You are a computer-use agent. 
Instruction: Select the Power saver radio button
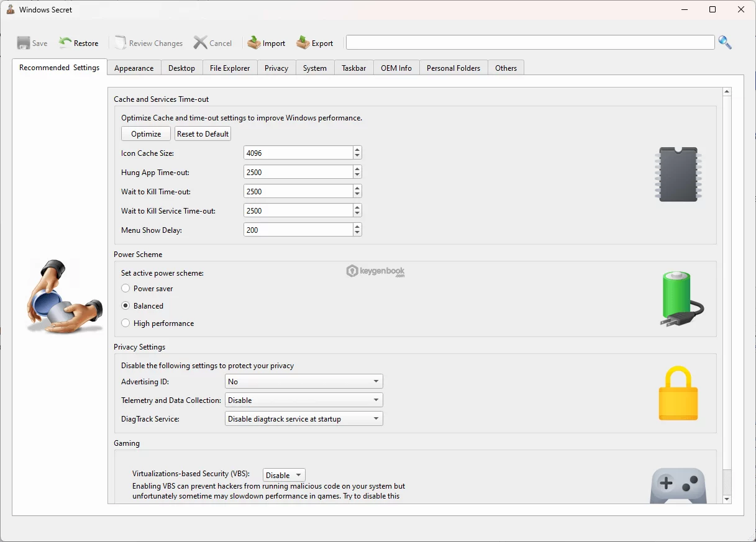click(x=126, y=289)
